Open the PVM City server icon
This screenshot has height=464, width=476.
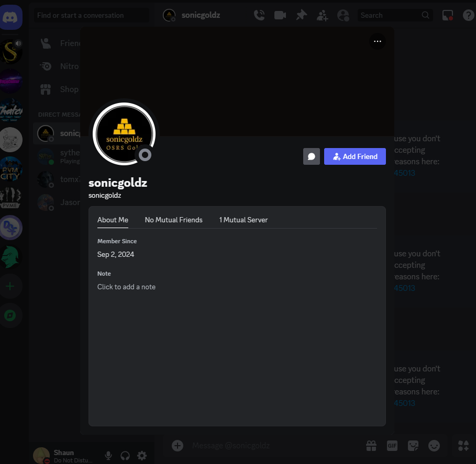pos(11,169)
